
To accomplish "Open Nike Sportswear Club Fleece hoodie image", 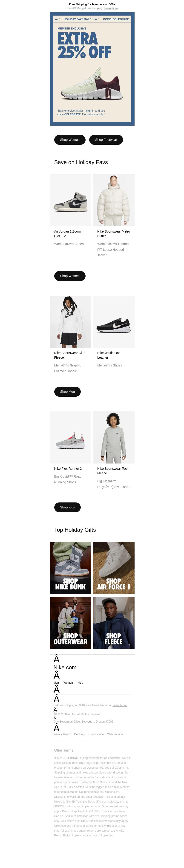I will (70, 322).
